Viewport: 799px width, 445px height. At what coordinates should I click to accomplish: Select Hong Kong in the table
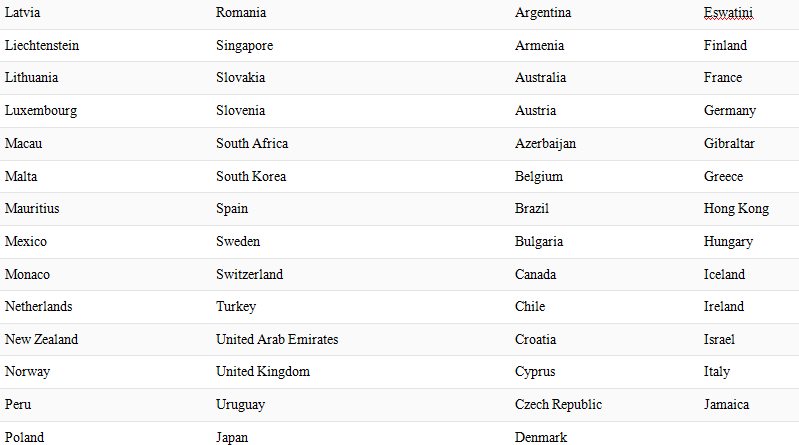coord(736,208)
